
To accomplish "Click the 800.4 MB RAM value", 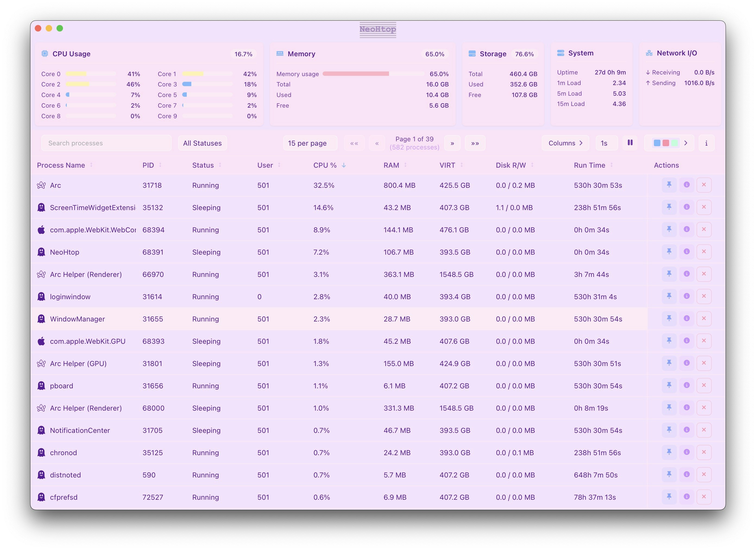I will click(x=399, y=185).
